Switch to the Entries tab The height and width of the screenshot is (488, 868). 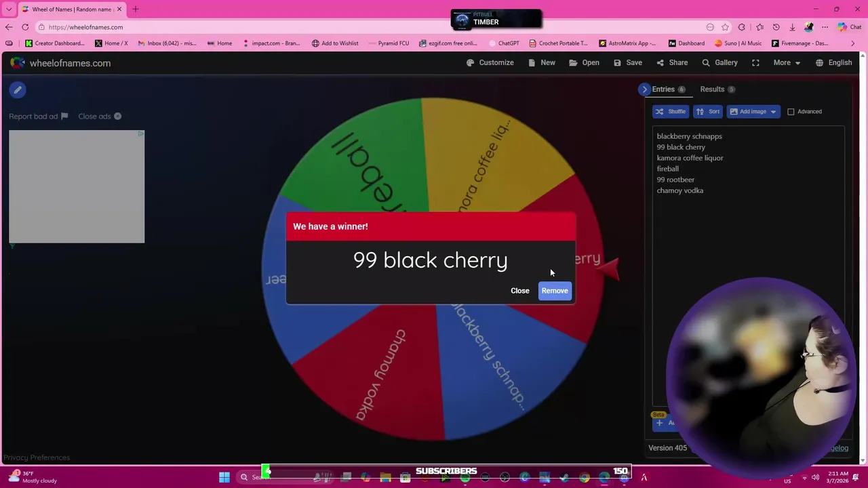668,89
